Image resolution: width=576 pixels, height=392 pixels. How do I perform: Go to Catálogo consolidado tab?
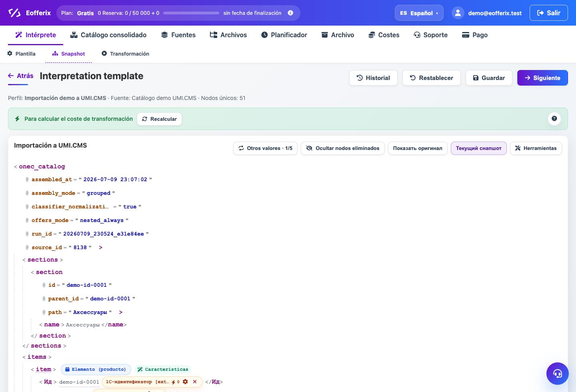[108, 35]
